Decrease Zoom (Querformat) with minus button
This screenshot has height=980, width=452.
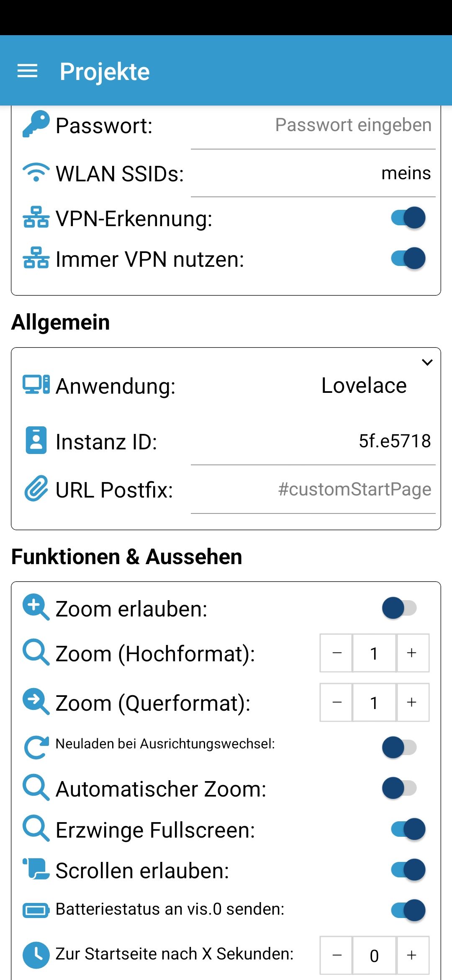click(x=336, y=702)
